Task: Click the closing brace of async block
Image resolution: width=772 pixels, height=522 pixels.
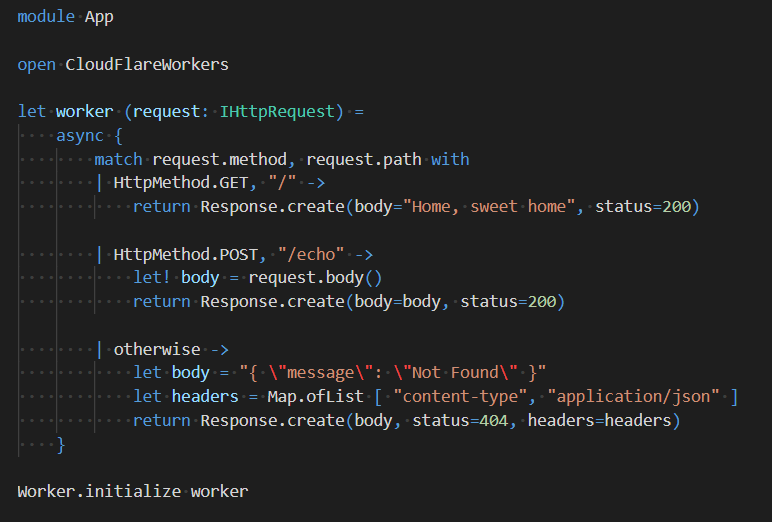Action: point(60,445)
